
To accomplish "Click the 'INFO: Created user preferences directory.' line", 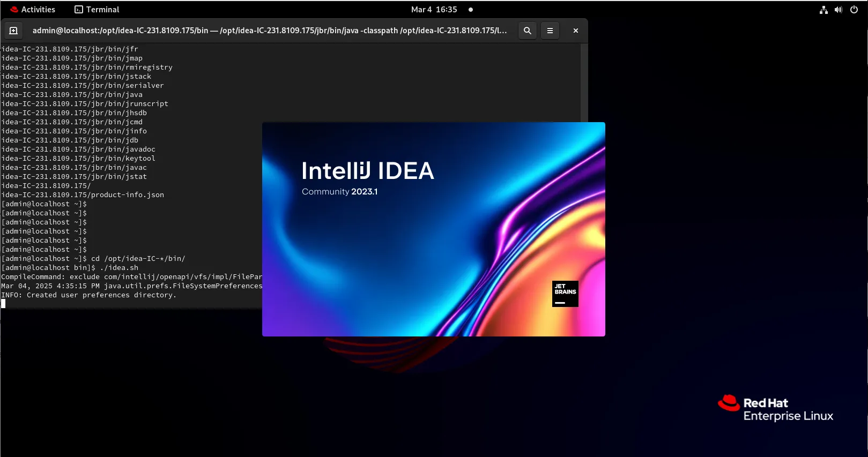I will (x=89, y=295).
